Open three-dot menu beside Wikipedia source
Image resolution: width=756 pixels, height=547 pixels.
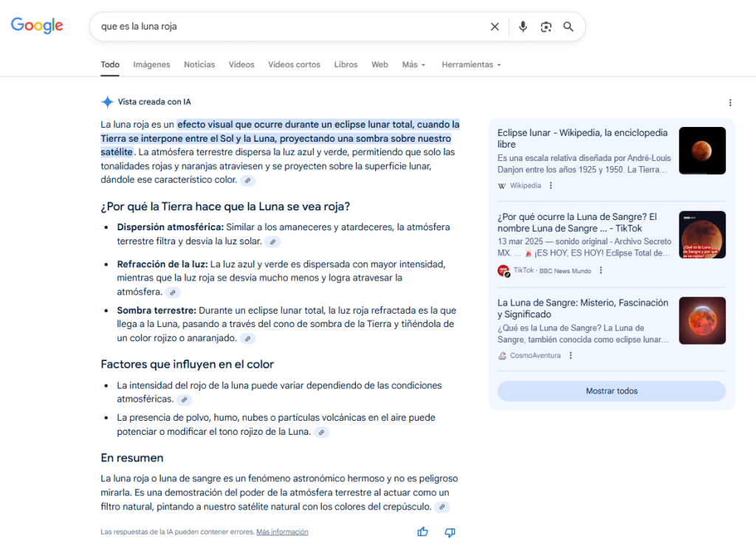click(551, 185)
